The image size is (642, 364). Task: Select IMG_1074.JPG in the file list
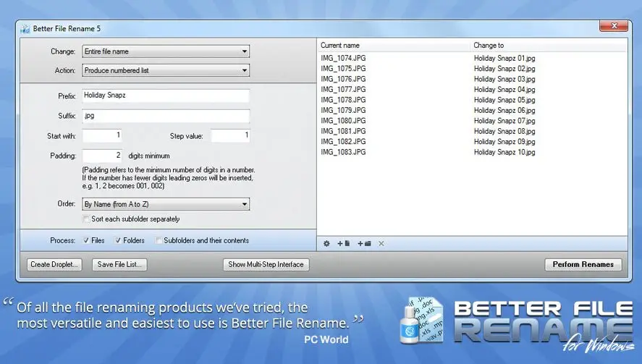tap(343, 58)
